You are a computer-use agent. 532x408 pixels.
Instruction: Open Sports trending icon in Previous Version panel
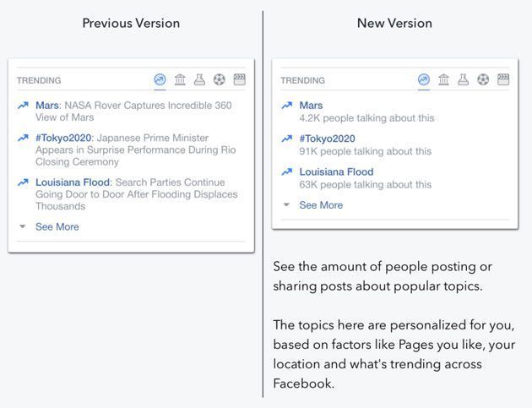point(220,80)
